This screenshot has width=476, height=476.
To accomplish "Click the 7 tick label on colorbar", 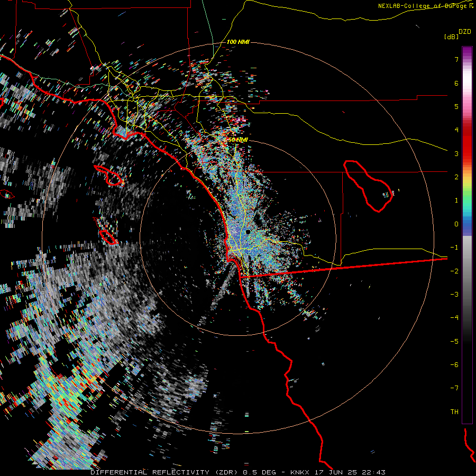I will click(456, 59).
